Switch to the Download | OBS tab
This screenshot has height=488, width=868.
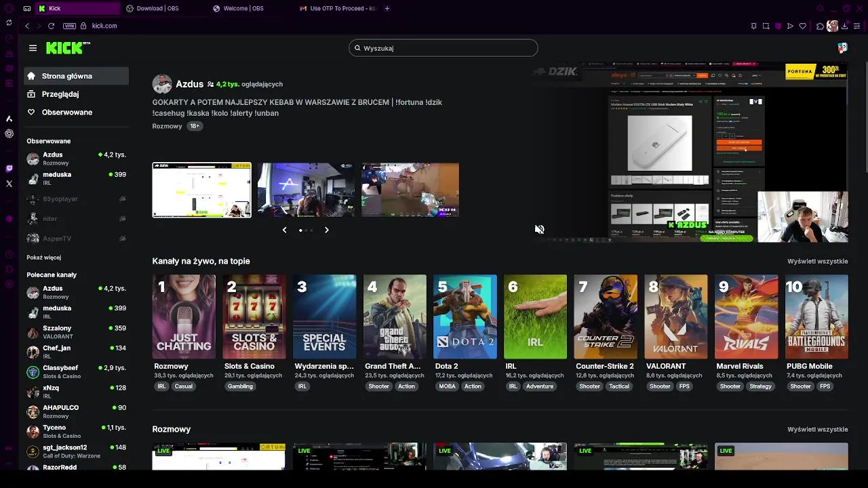(163, 8)
